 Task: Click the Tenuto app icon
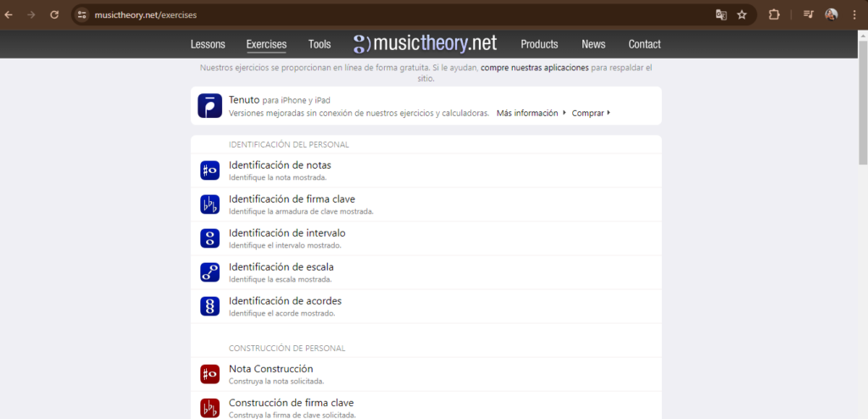pyautogui.click(x=209, y=106)
